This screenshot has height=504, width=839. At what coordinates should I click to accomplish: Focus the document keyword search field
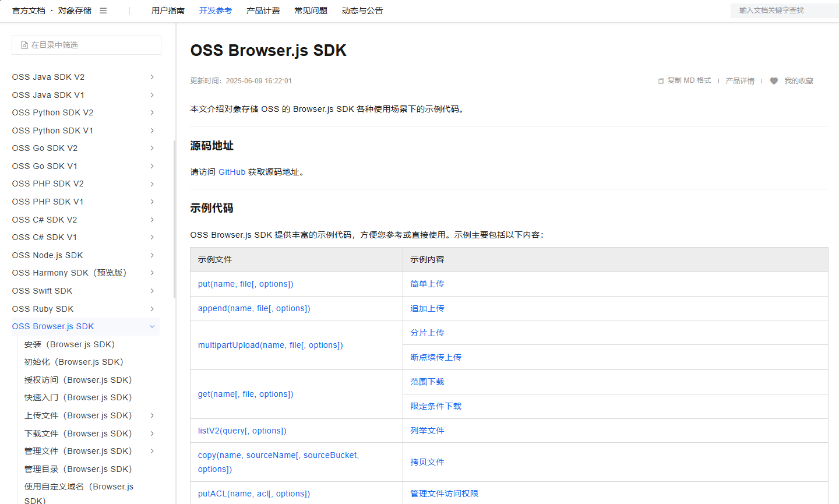tap(785, 10)
